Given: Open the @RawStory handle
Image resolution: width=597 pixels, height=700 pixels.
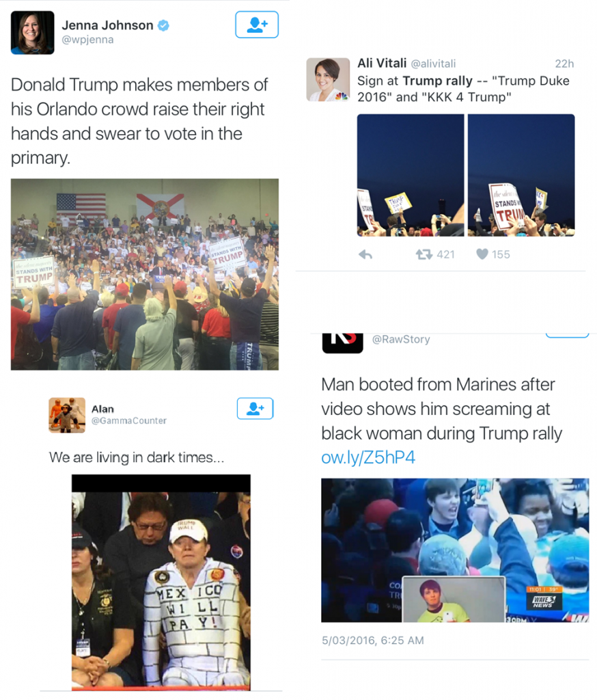Looking at the screenshot, I should point(401,339).
